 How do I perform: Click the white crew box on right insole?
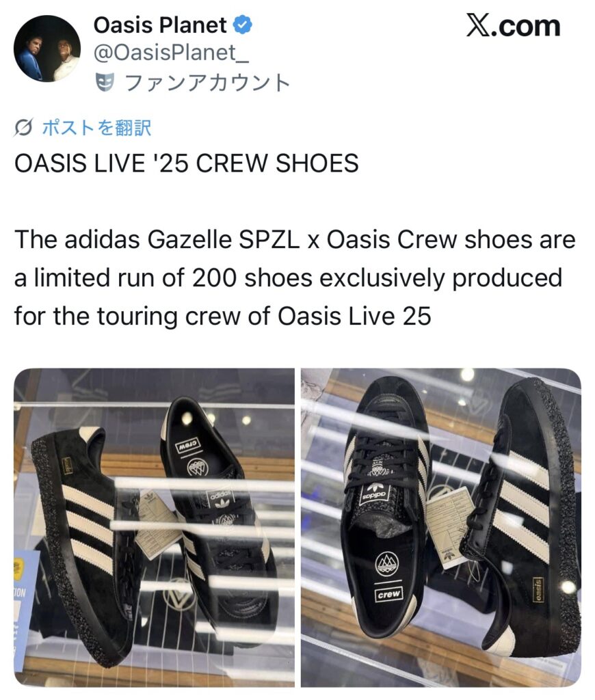click(388, 594)
